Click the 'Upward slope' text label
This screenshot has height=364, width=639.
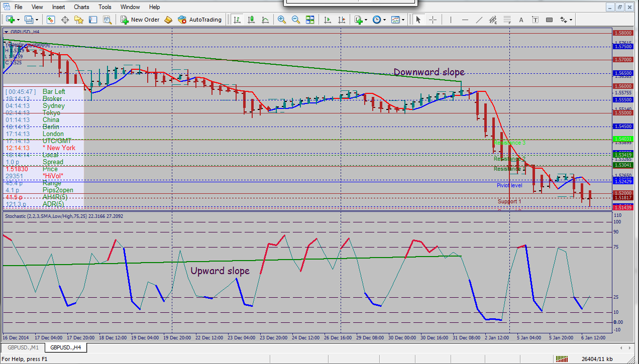(x=220, y=271)
